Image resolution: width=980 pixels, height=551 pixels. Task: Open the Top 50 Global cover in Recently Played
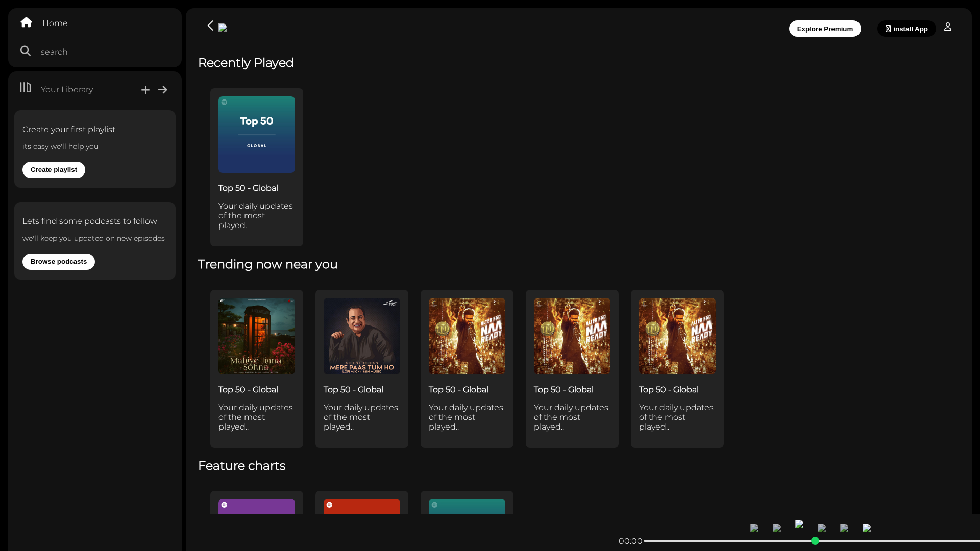click(257, 135)
